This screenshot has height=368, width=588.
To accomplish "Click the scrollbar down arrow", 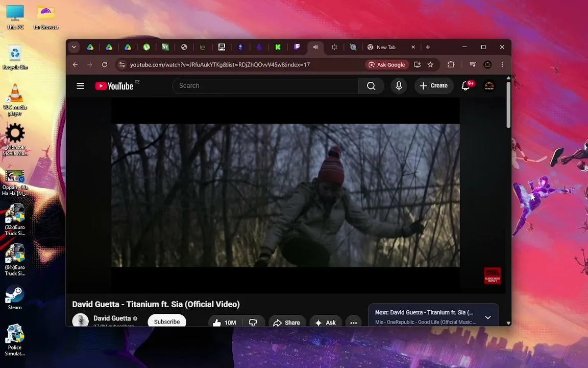I will [x=508, y=323].
